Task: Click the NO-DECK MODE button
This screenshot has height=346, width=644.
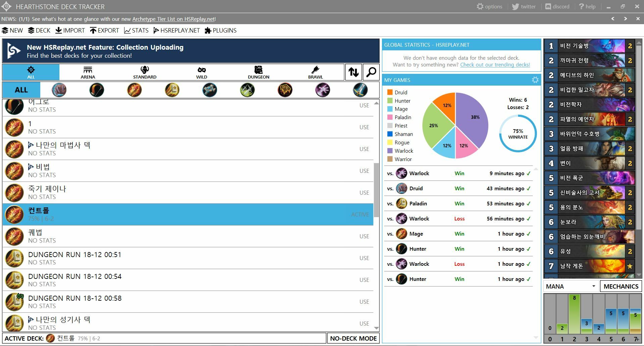Action: click(x=353, y=338)
